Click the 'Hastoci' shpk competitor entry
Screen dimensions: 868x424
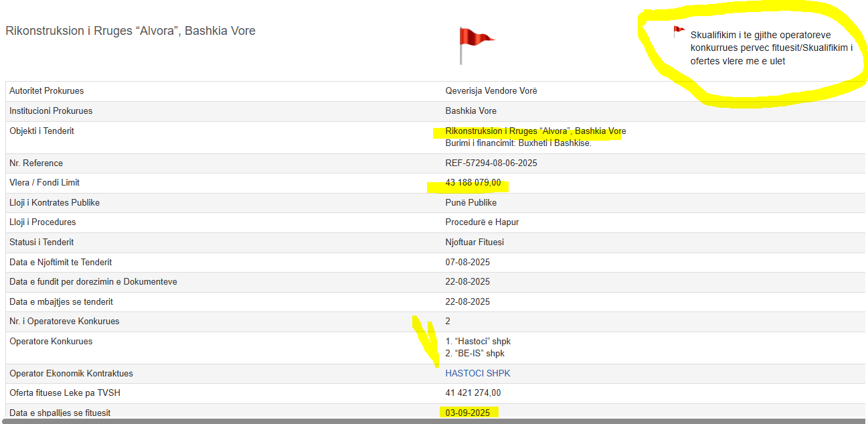tap(478, 342)
